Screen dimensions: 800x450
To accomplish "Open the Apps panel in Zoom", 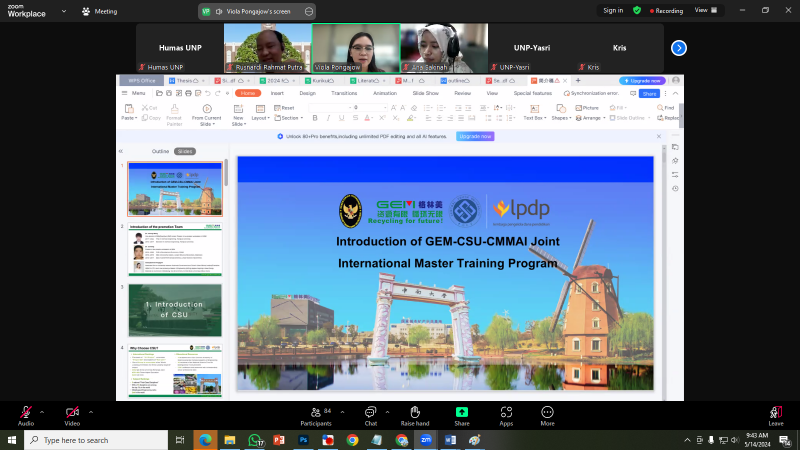I will pyautogui.click(x=506, y=416).
